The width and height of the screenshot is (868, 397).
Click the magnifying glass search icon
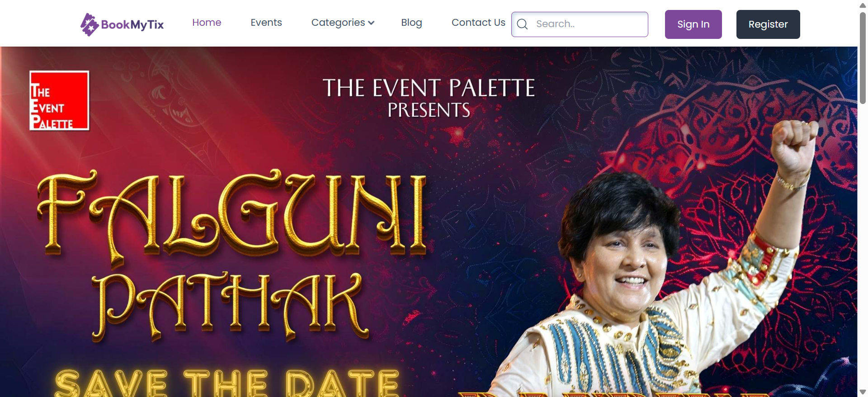tap(522, 24)
